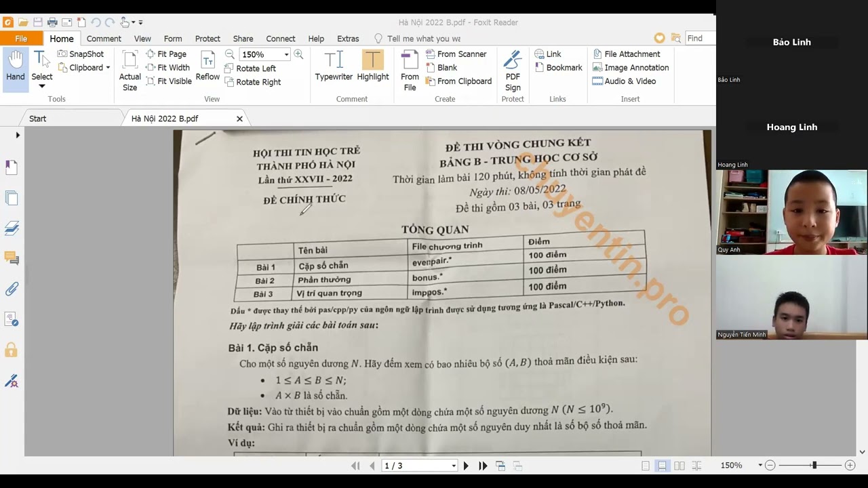Screen dimensions: 868x488
Task: Open the bookmarks side panel
Action: [11, 167]
